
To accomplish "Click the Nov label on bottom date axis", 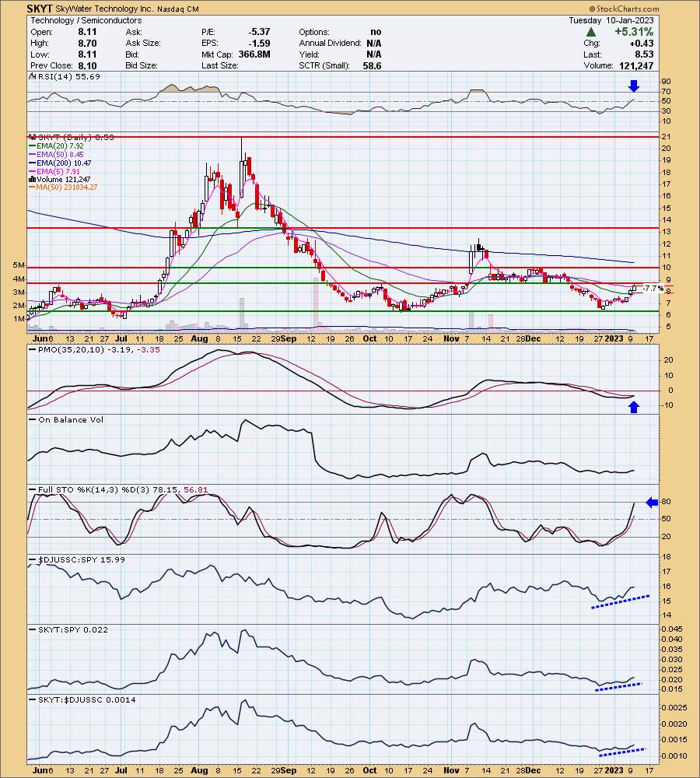I will pos(451,770).
